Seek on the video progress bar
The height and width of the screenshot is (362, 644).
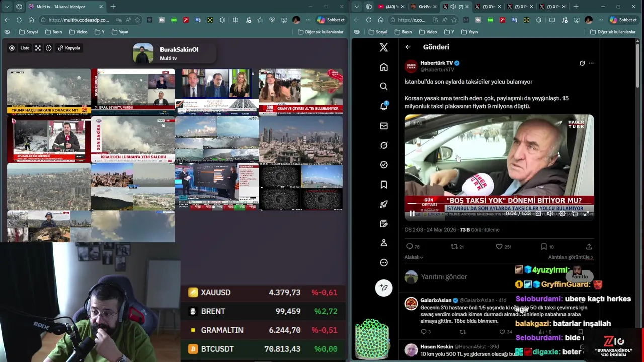499,204
